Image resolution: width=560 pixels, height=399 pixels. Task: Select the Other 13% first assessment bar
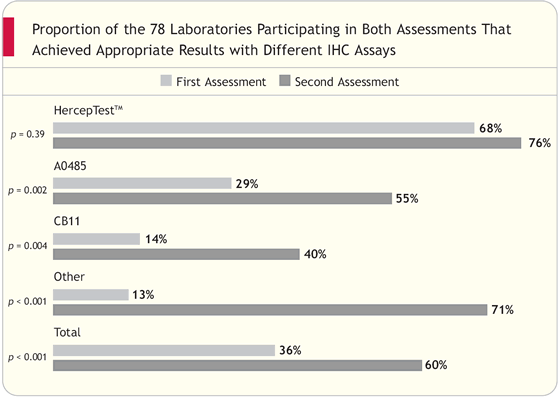[x=91, y=295]
